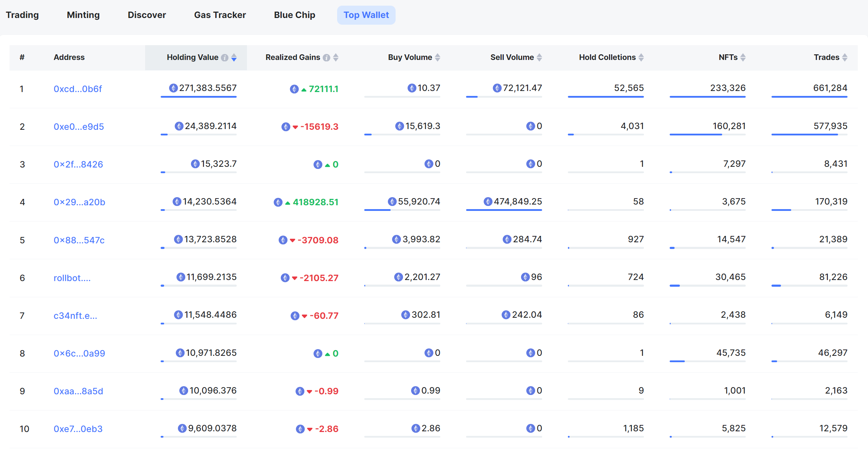Toggle sort arrows on Realized Gains column
Image resolution: width=868 pixels, height=450 pixels.
336,57
